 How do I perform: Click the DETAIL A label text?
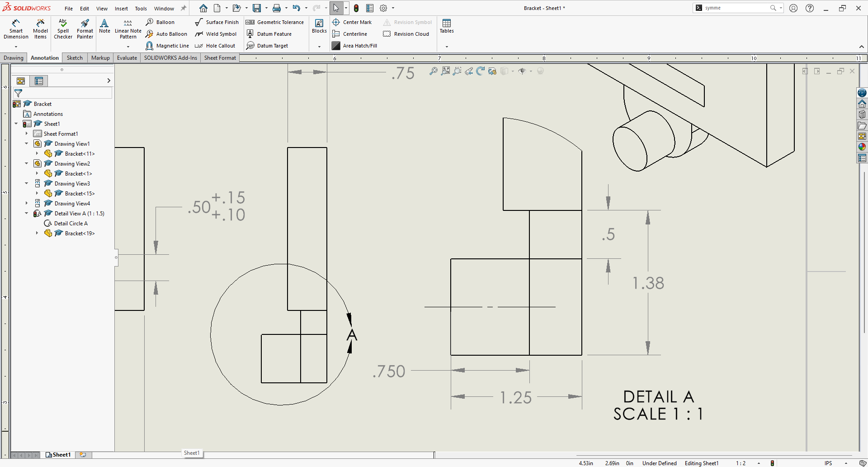[658, 397]
